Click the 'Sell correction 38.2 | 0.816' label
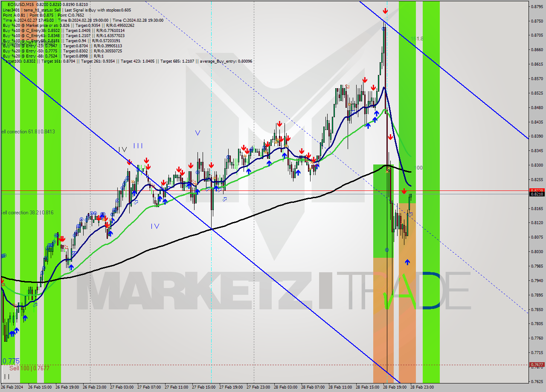This screenshot has width=546, height=392. point(26,212)
